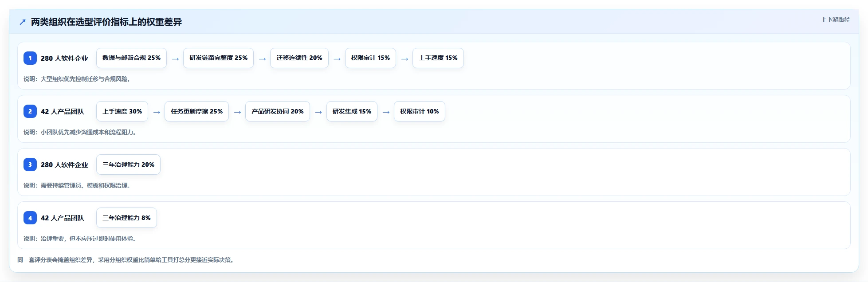
Task: Select the 研发链路完整度 25% chip
Action: pyautogui.click(x=218, y=58)
